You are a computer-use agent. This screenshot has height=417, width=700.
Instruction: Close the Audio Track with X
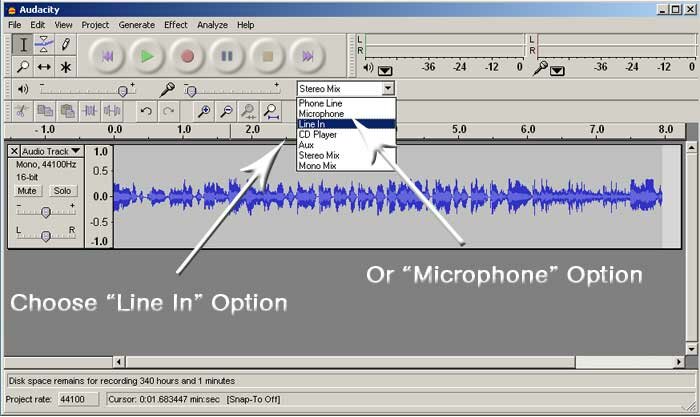14,151
